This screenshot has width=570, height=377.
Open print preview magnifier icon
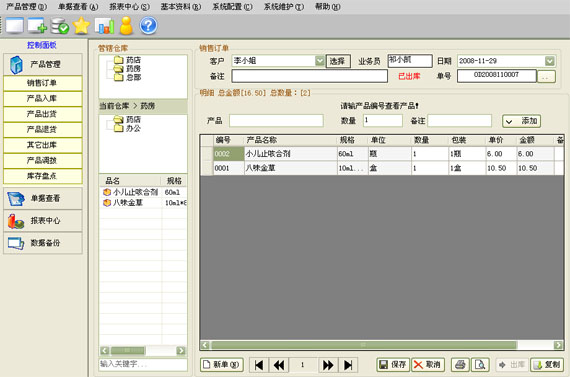pyautogui.click(x=480, y=365)
